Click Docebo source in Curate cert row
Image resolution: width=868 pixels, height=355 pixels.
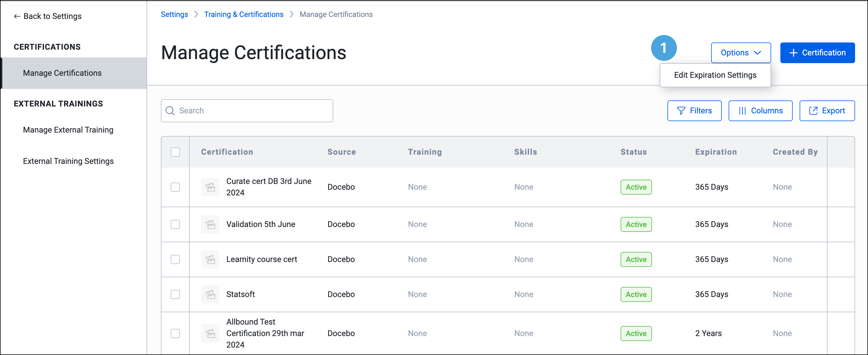[341, 187]
